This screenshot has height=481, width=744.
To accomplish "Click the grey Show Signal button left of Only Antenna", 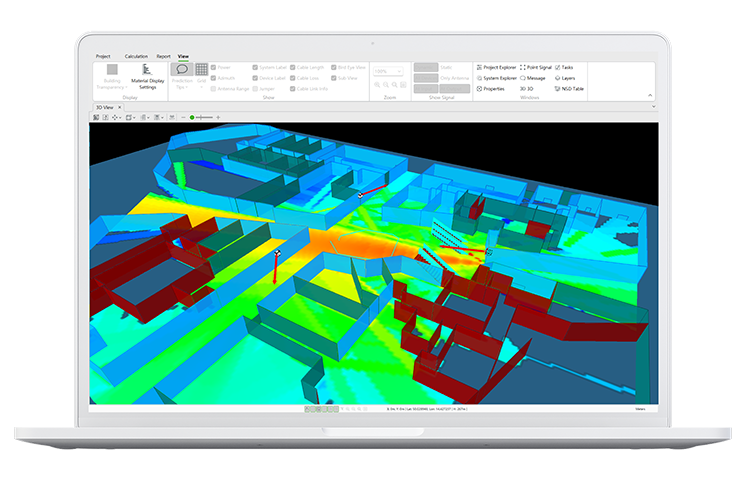I will tap(426, 78).
